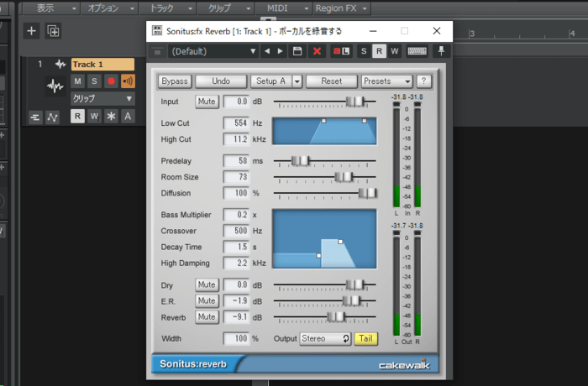This screenshot has height=386, width=588.
Task: Toggle Track 1 automation write W button
Action: coord(94,116)
